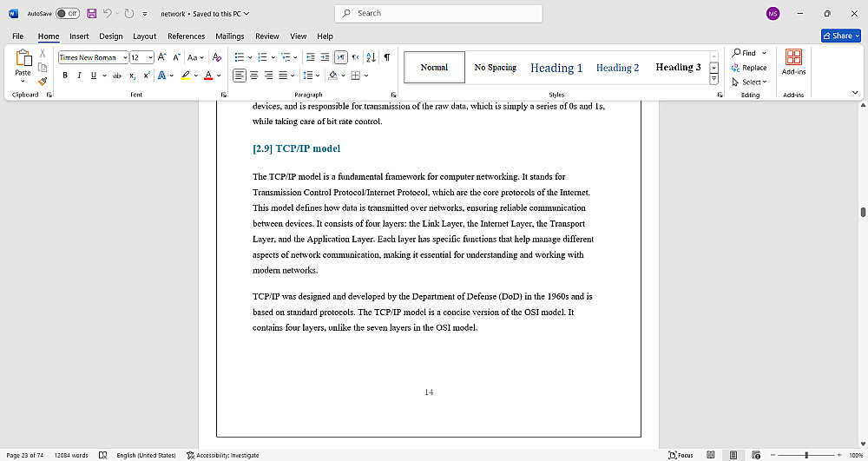Switch to the Design tab
The height and width of the screenshot is (461, 868).
tap(111, 36)
